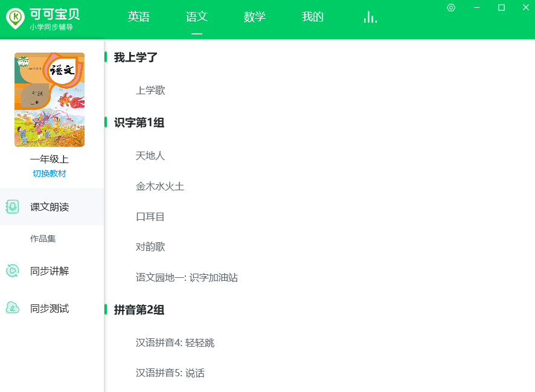This screenshot has height=392, width=535.
Task: Switch to the 数学 tab
Action: (x=254, y=17)
